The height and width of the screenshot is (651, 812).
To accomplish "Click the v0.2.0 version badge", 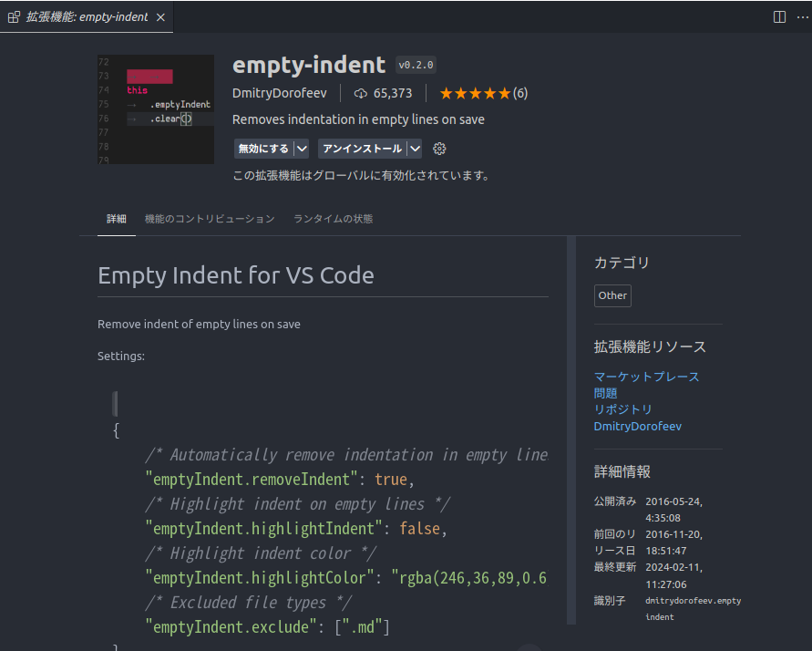I will pyautogui.click(x=416, y=66).
